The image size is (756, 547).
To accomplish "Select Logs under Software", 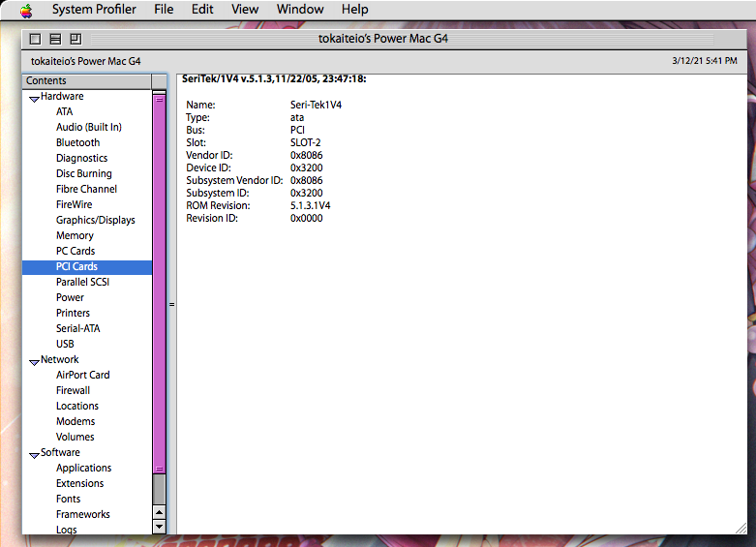I will tap(67, 530).
